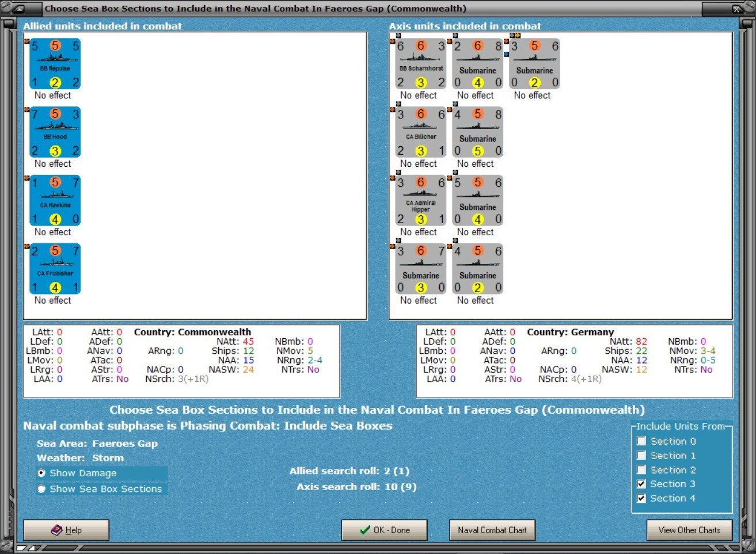Screen dimensions: 756x554
Task: Click the 'Allied search roll: 2 (1)' text
Action: click(349, 471)
